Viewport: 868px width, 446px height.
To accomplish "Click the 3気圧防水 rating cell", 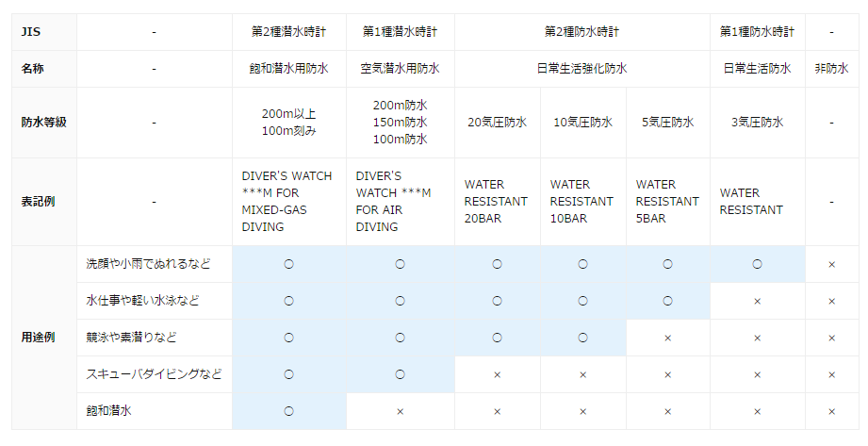I will 758,123.
